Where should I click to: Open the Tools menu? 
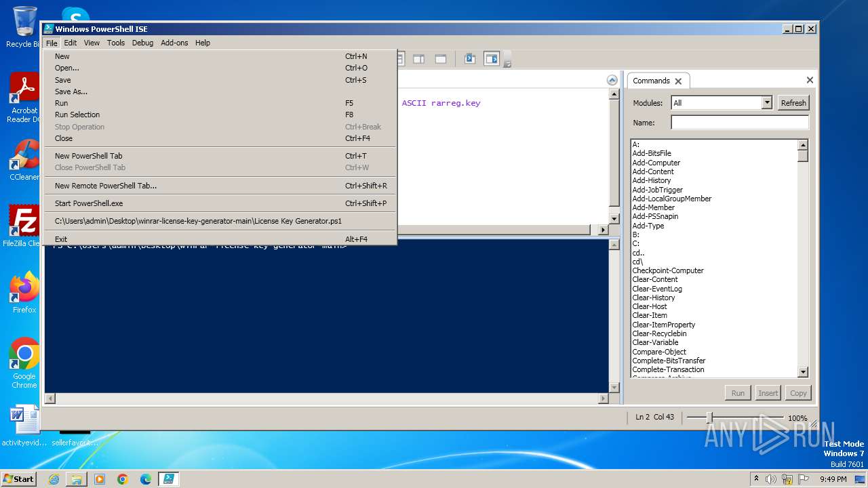[x=116, y=43]
